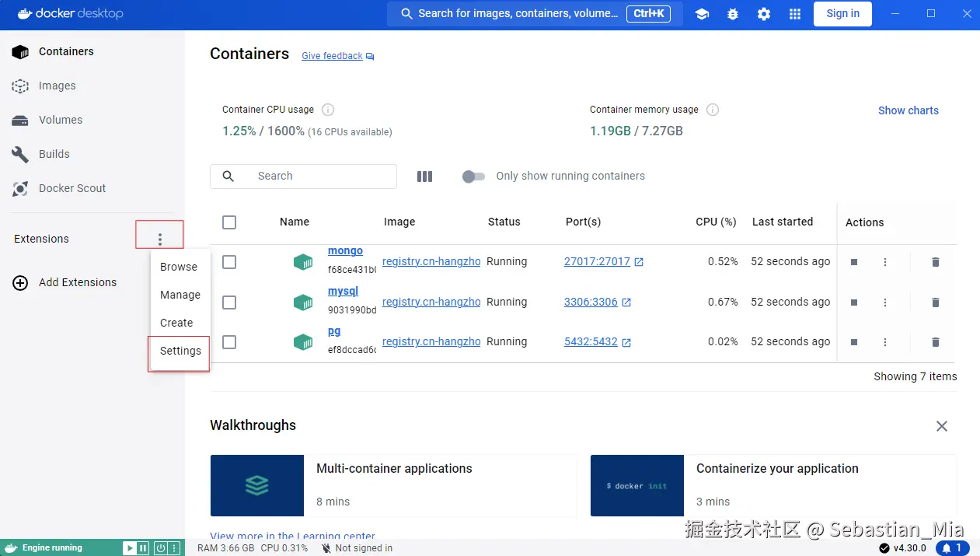The height and width of the screenshot is (556, 980).
Task: Click the Add Extensions label
Action: [x=78, y=283]
